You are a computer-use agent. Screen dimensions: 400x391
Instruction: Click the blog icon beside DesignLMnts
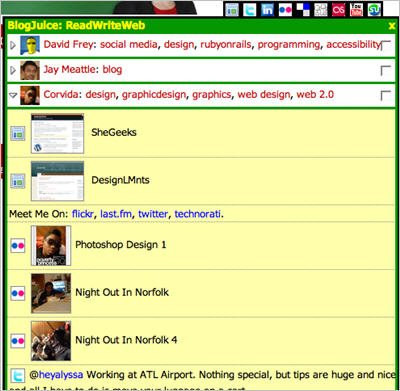[18, 181]
